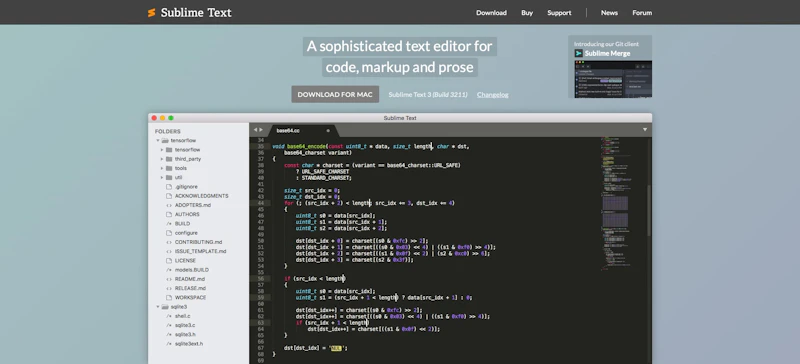Select the base64.cc tab

point(303,130)
